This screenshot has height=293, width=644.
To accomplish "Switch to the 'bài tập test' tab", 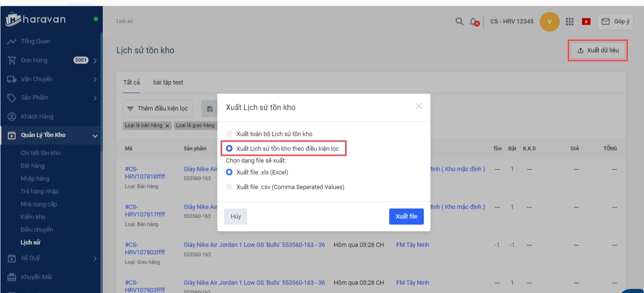I will point(168,82).
